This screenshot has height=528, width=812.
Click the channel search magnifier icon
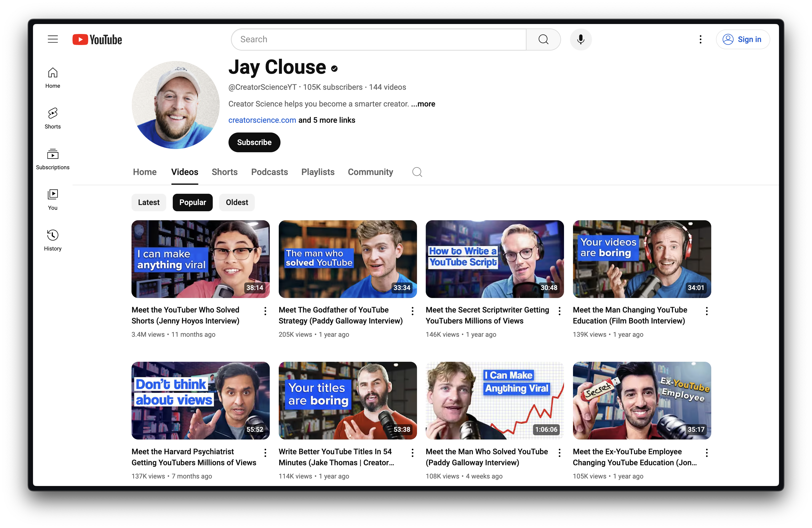tap(417, 172)
